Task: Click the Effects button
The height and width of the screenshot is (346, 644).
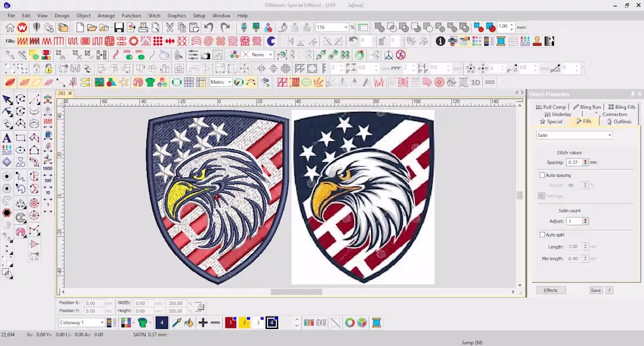Action: click(551, 290)
